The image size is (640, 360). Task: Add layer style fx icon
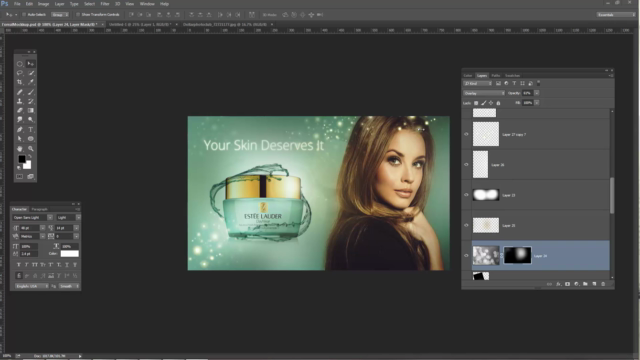click(x=558, y=284)
